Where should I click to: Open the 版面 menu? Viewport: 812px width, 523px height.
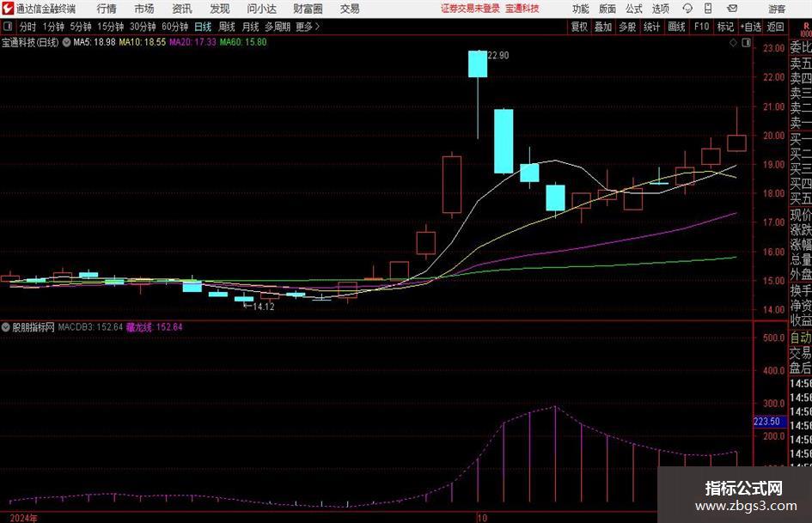(607, 9)
